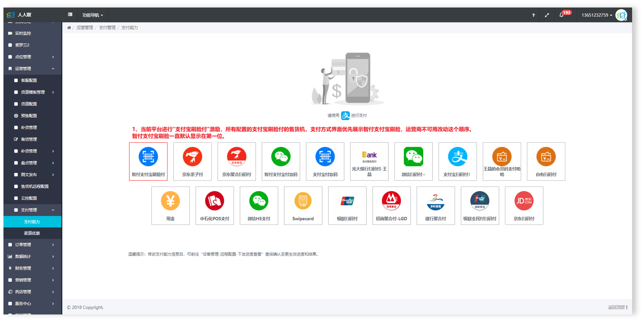
Task: Open 云控配置 sidebar item
Action: [x=32, y=198]
